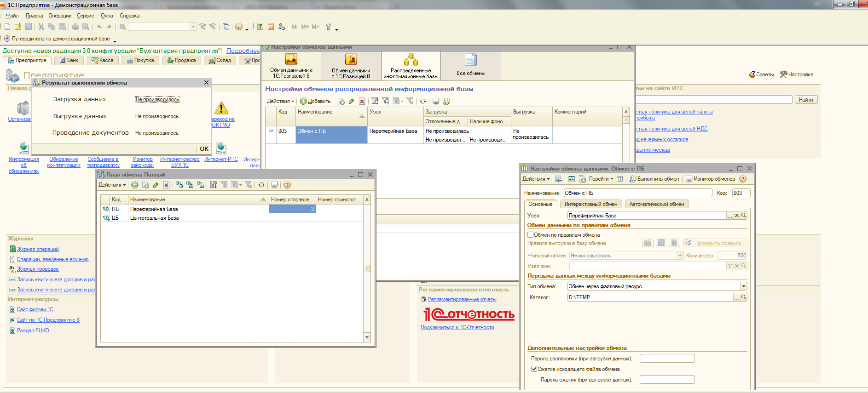868x393 pixels.
Task: Click the red X delete icon in exchange settings
Action: point(362,101)
